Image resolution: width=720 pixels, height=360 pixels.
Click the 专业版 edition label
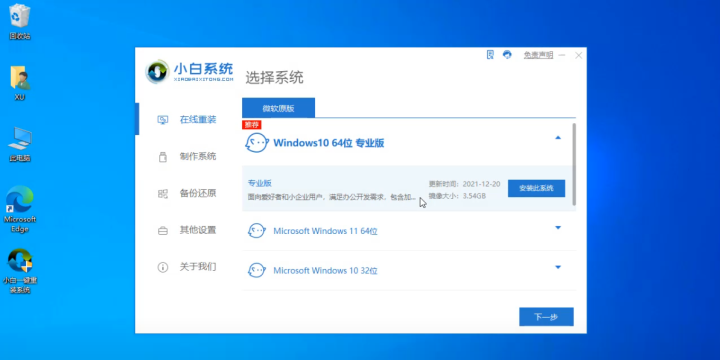tap(260, 183)
